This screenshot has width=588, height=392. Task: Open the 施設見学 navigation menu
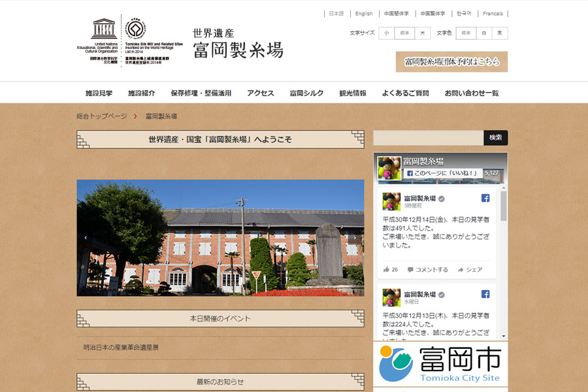pyautogui.click(x=99, y=93)
